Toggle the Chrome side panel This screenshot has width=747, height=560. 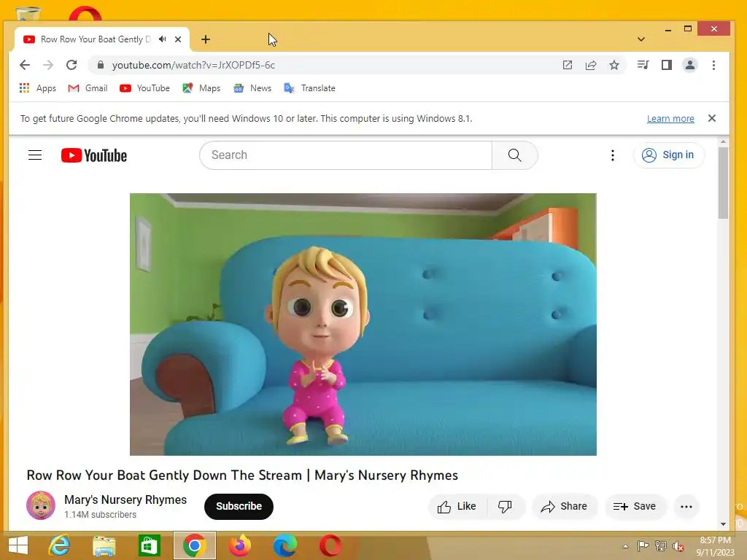point(667,65)
